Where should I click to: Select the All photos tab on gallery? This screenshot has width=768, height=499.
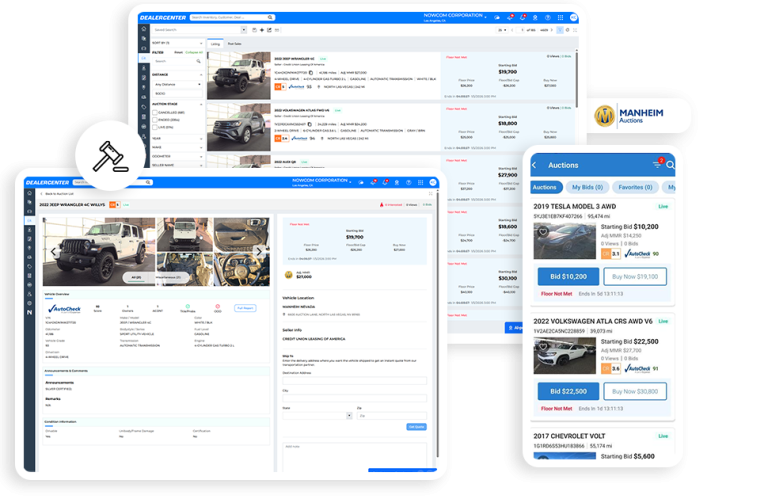click(136, 277)
